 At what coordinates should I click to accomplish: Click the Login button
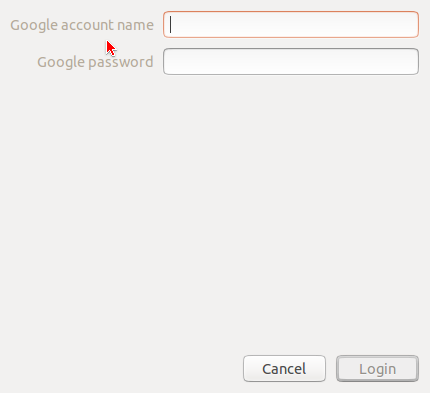377,369
